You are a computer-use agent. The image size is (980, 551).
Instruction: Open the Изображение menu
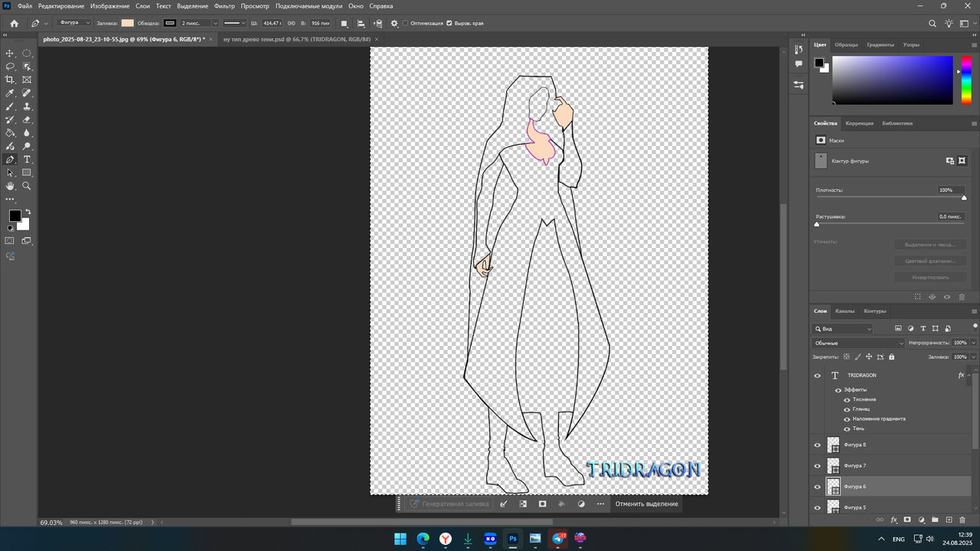coord(109,5)
